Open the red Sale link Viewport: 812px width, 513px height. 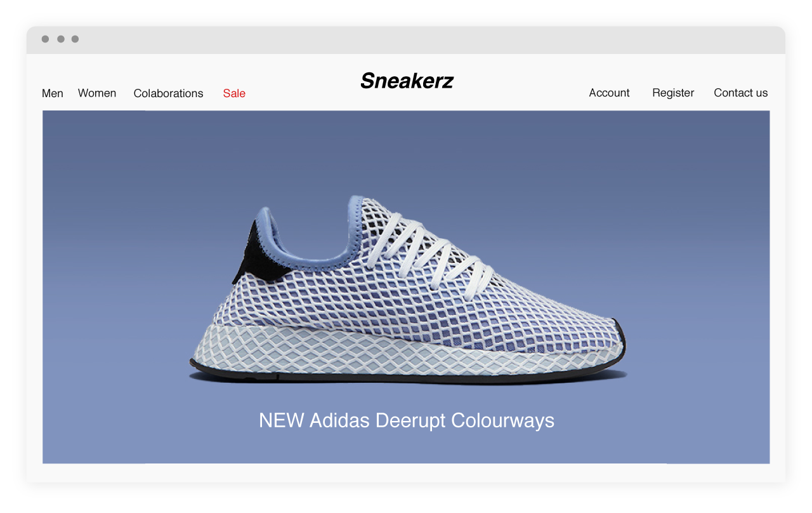click(234, 93)
